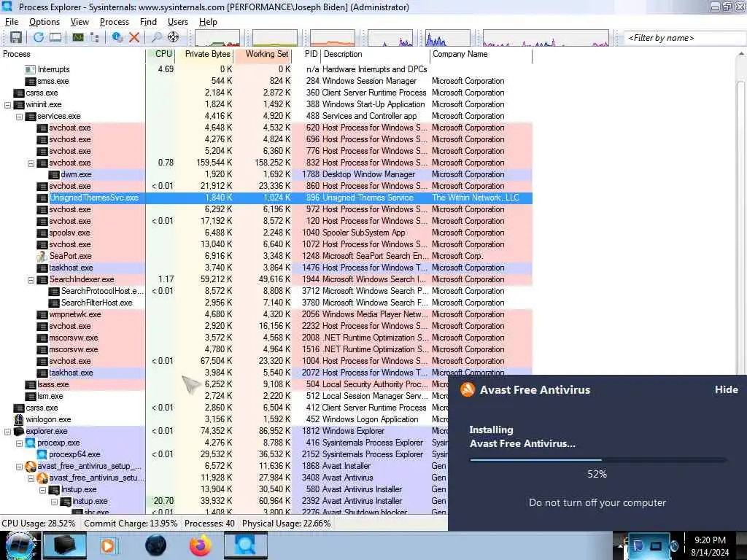Open the Process menu

(x=115, y=22)
